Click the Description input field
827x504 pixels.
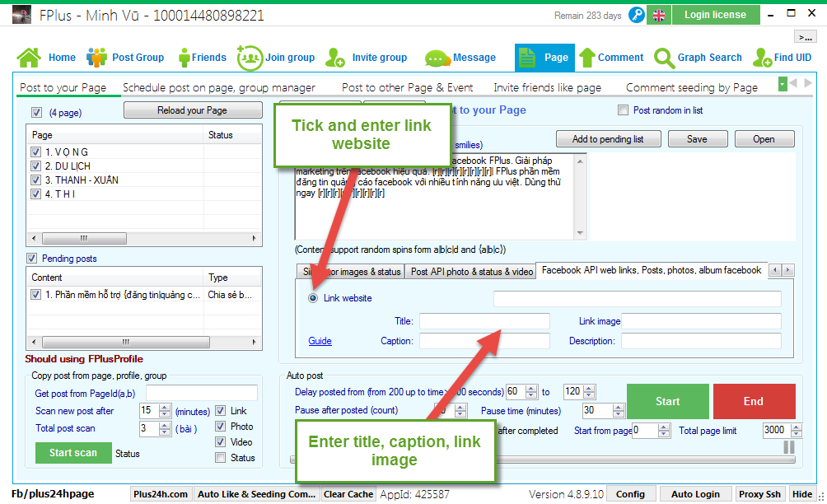coord(701,341)
